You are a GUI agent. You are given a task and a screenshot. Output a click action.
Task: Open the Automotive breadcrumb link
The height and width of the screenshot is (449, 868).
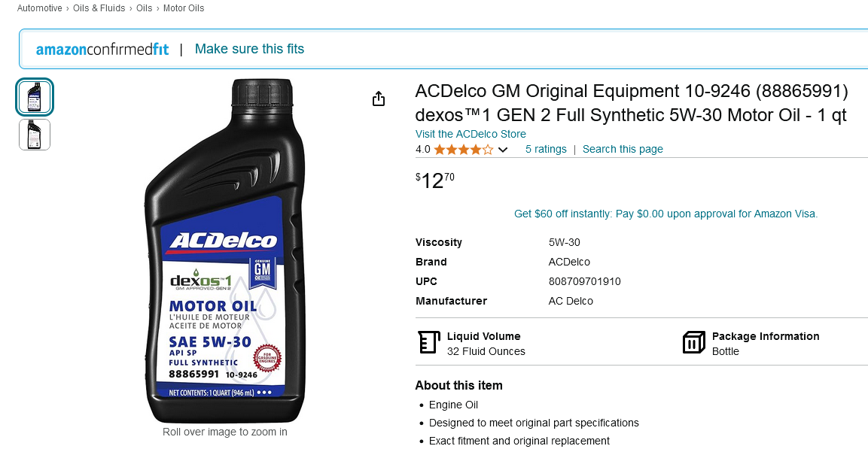[x=39, y=8]
